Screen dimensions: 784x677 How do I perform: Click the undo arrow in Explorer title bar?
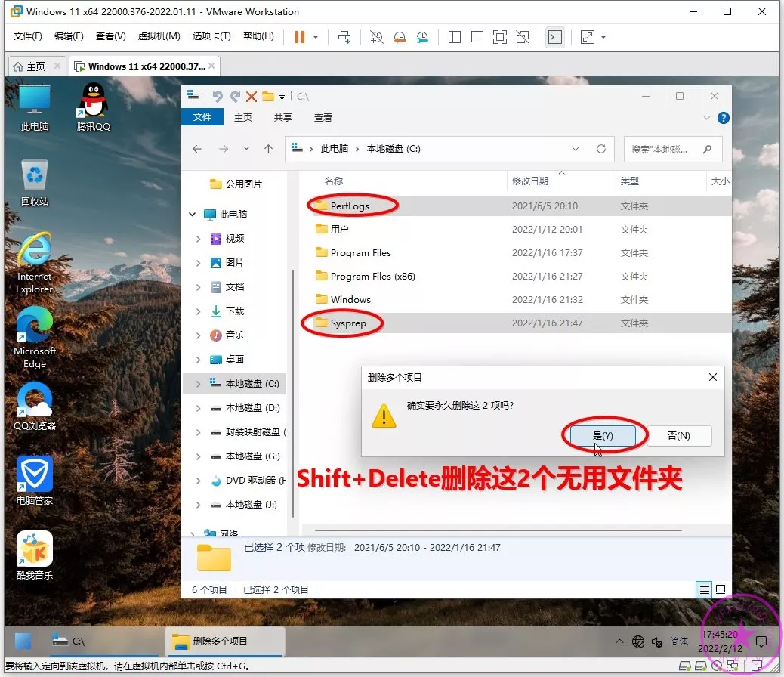(x=218, y=97)
